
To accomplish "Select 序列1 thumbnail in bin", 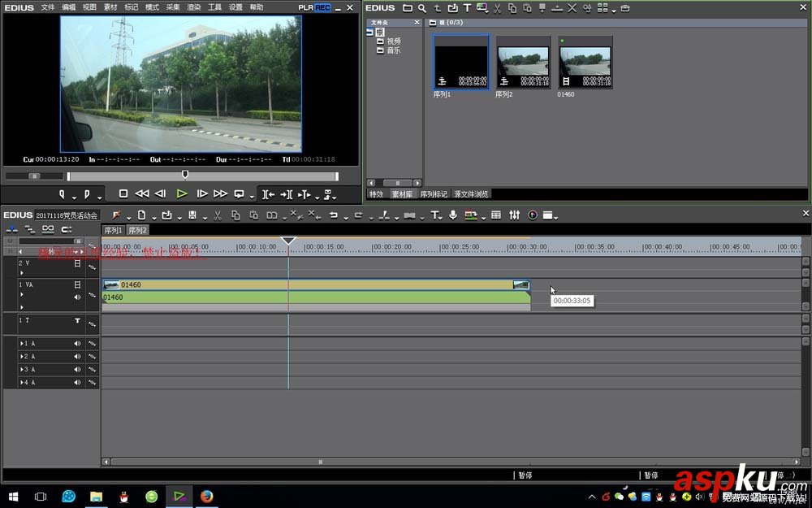I will 461,63.
